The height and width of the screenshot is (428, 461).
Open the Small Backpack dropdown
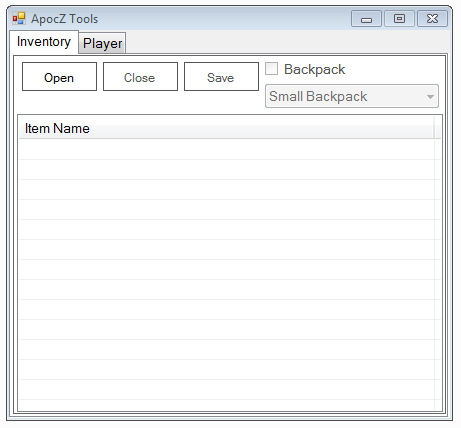point(352,96)
